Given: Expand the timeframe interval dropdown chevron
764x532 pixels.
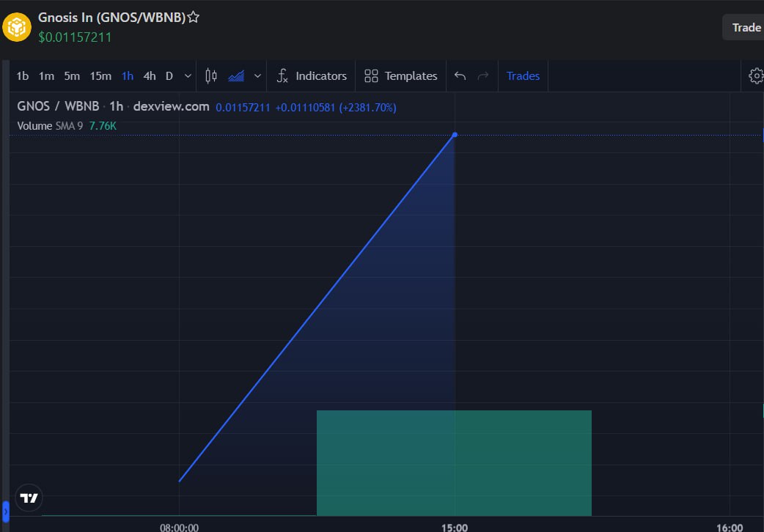Looking at the screenshot, I should click(x=188, y=76).
